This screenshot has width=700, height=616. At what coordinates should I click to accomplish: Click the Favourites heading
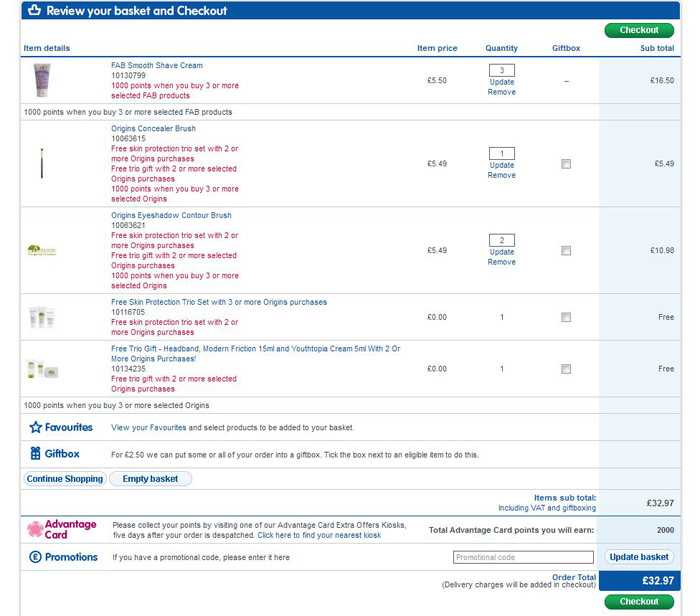point(69,428)
